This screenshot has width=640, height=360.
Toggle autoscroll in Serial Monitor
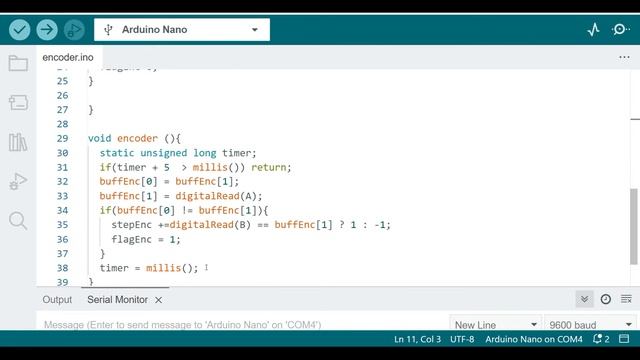pyautogui.click(x=584, y=299)
